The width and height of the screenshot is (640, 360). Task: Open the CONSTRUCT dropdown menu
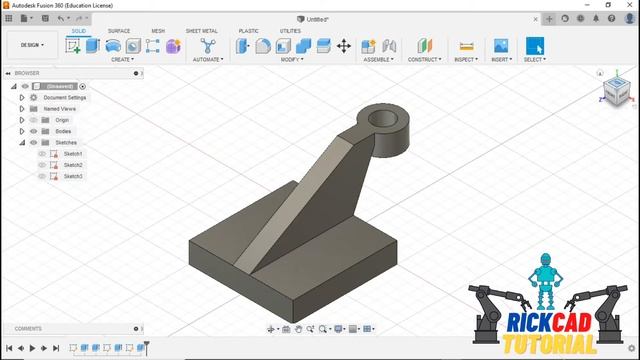[424, 60]
